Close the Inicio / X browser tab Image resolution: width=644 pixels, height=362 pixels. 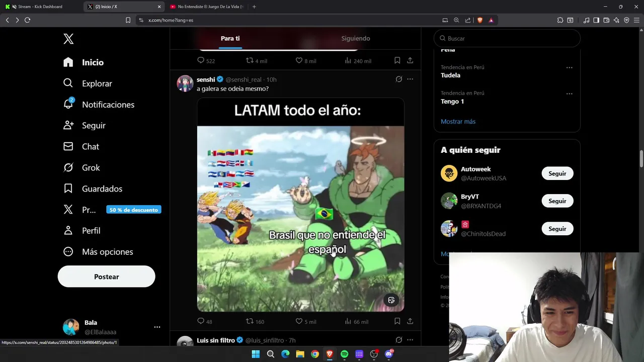(x=159, y=7)
